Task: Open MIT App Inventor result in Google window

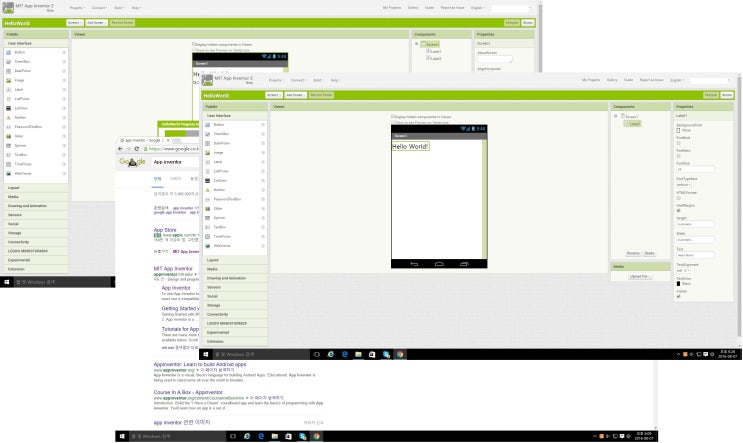Action: [x=173, y=269]
